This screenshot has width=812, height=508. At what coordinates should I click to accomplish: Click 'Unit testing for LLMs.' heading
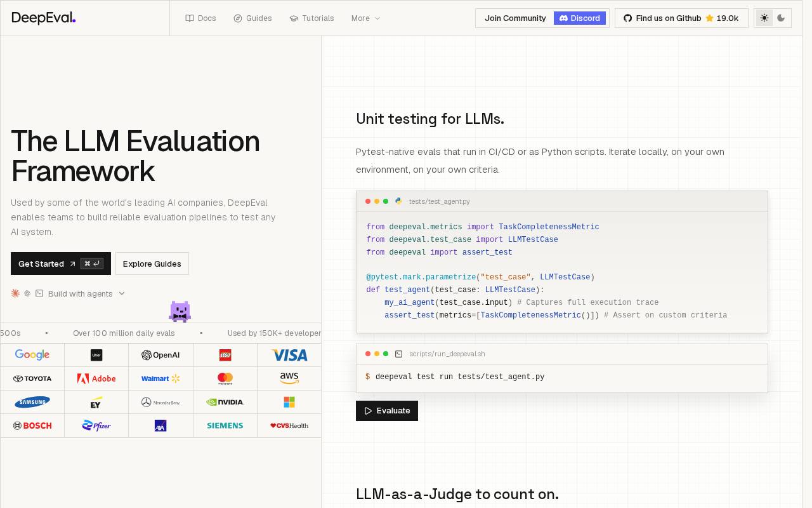(430, 119)
